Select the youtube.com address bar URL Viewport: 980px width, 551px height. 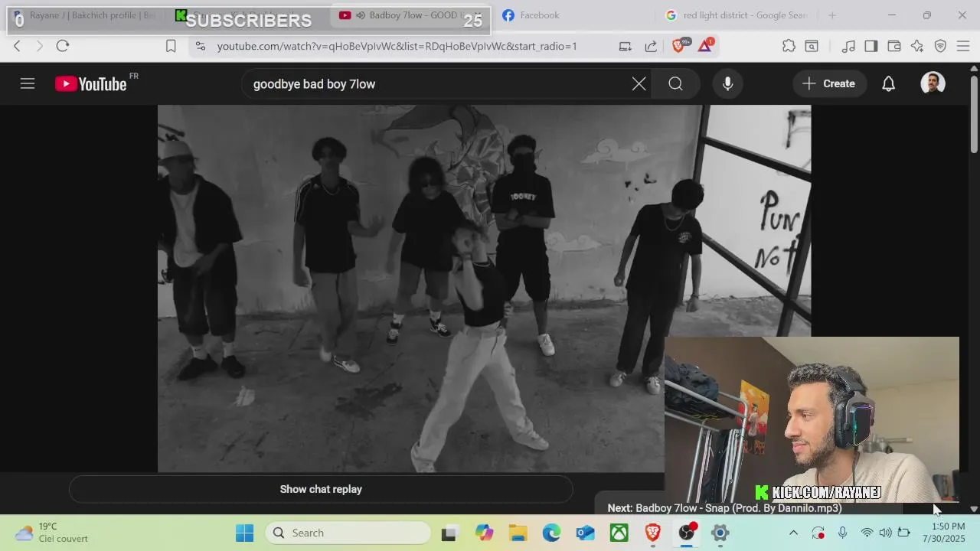(397, 46)
